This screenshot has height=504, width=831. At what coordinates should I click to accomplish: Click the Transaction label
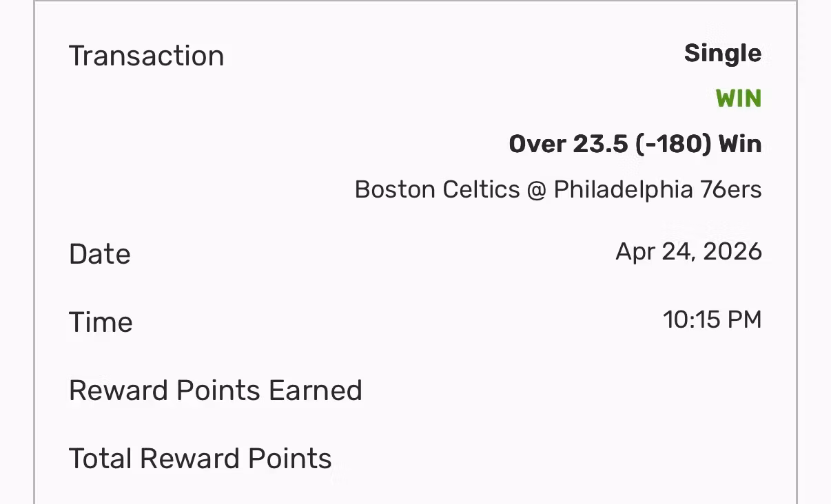tap(146, 56)
